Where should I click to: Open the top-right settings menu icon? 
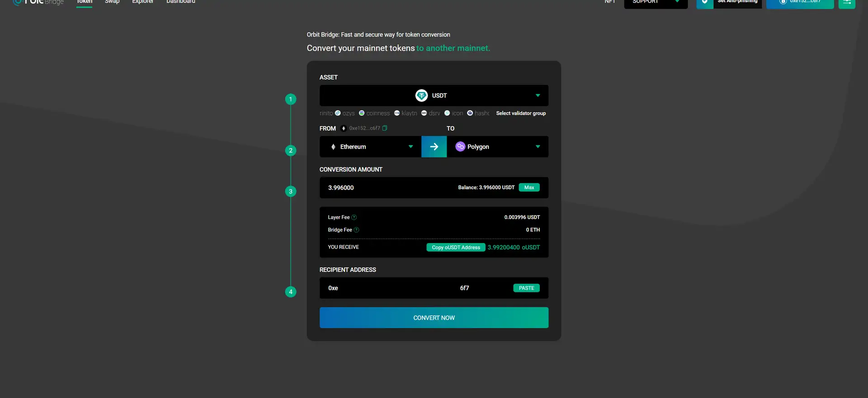[846, 2]
